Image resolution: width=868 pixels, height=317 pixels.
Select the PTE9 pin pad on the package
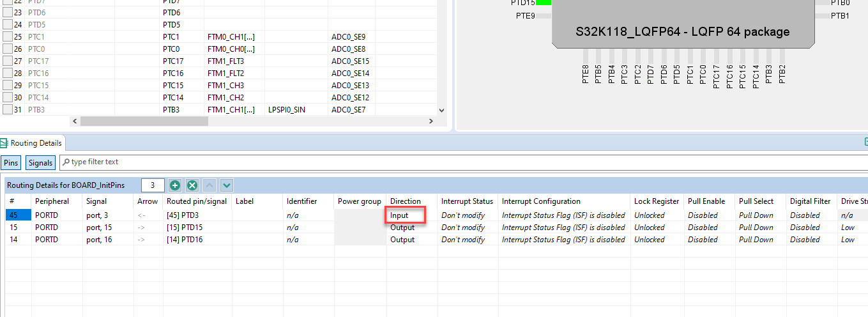[543, 16]
